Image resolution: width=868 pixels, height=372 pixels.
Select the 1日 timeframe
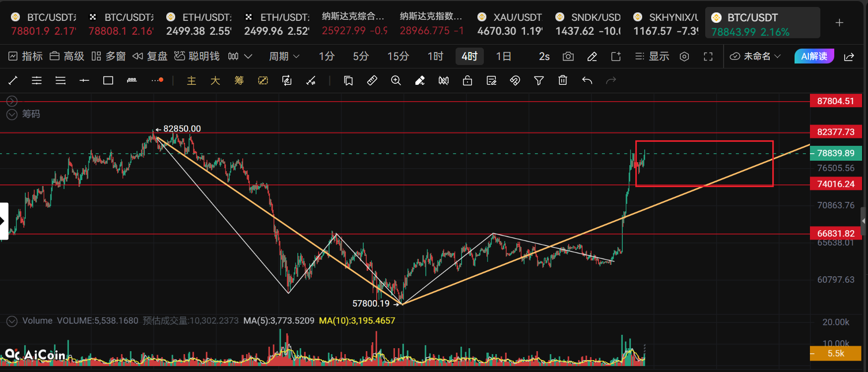point(504,57)
